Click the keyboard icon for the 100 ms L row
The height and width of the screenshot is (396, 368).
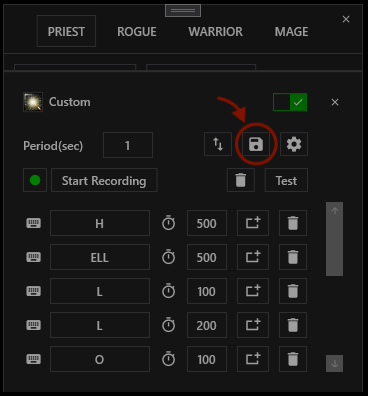[x=34, y=291]
